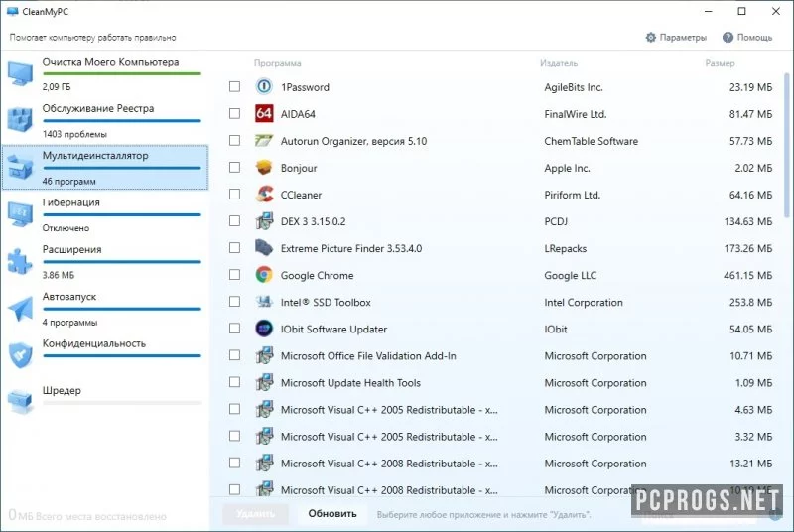Sort by the Размер column header
This screenshot has width=794, height=532.
(720, 63)
